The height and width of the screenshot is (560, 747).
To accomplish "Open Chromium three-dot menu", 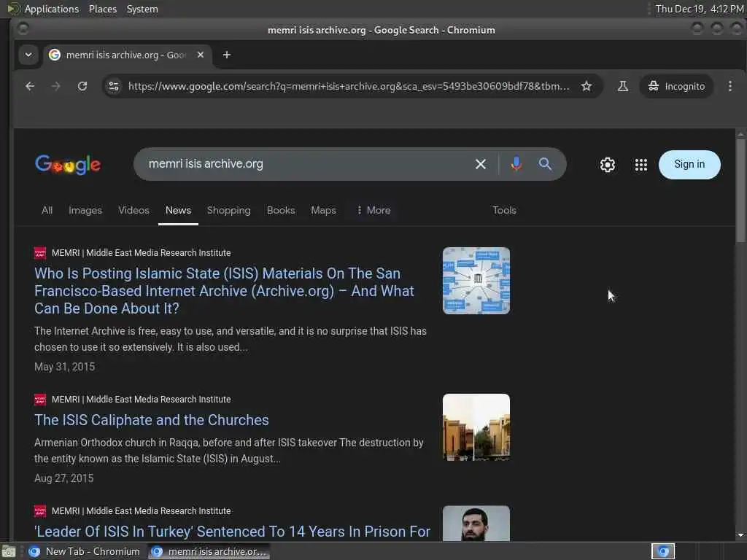I will [x=729, y=86].
